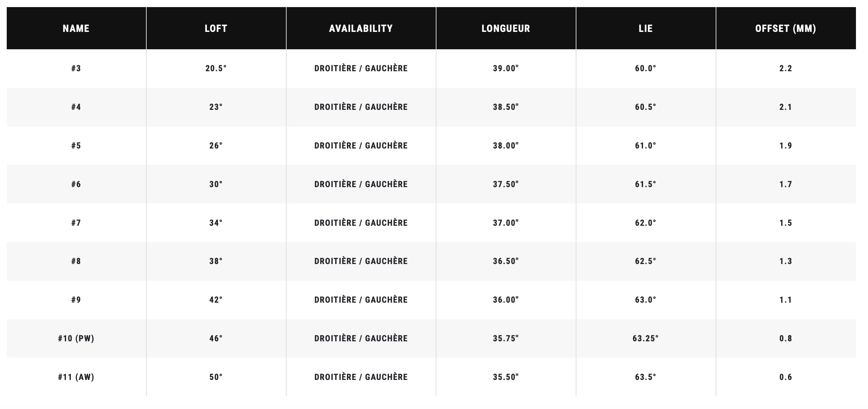Select the 1.1 offset value
Image resolution: width=868 pixels, height=409 pixels.
[x=785, y=300]
